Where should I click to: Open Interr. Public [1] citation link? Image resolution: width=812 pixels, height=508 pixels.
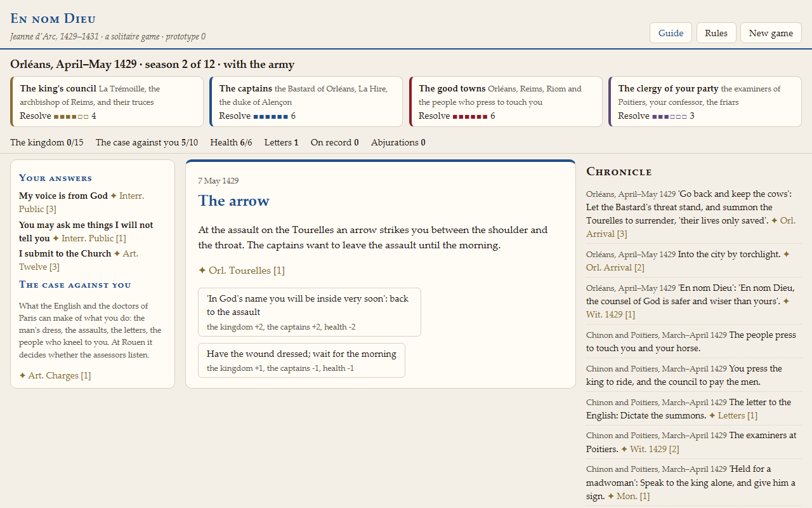[89, 238]
